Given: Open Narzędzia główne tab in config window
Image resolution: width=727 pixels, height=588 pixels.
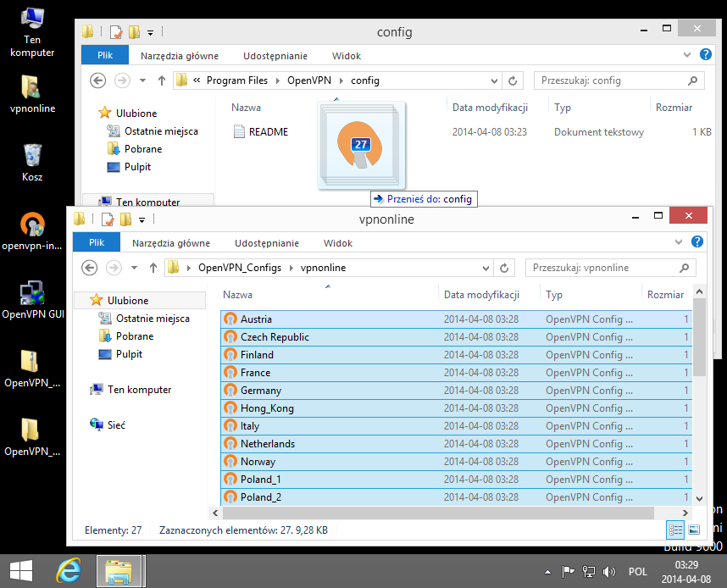Looking at the screenshot, I should click(180, 56).
